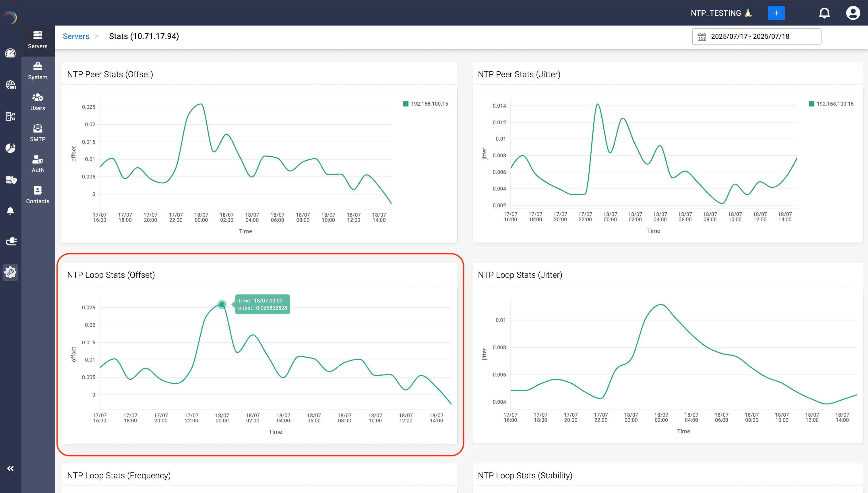The width and height of the screenshot is (868, 493).
Task: Open the user profile avatar icon
Action: tap(852, 13)
